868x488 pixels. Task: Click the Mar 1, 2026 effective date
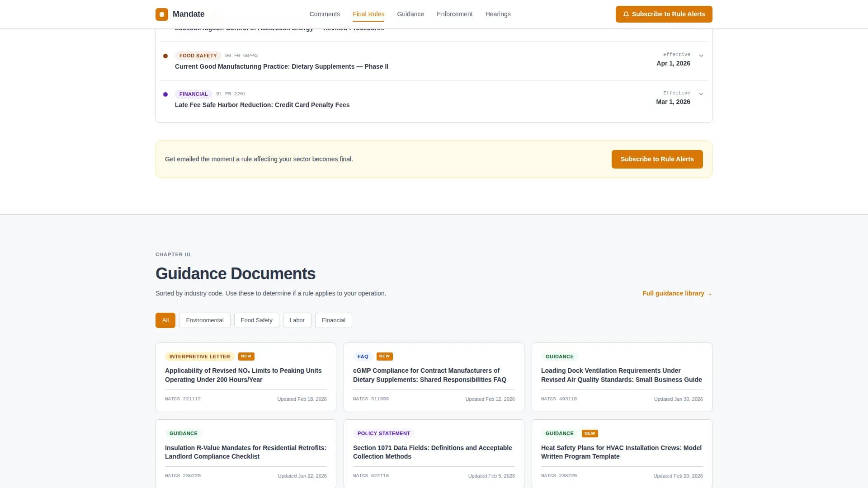click(673, 102)
